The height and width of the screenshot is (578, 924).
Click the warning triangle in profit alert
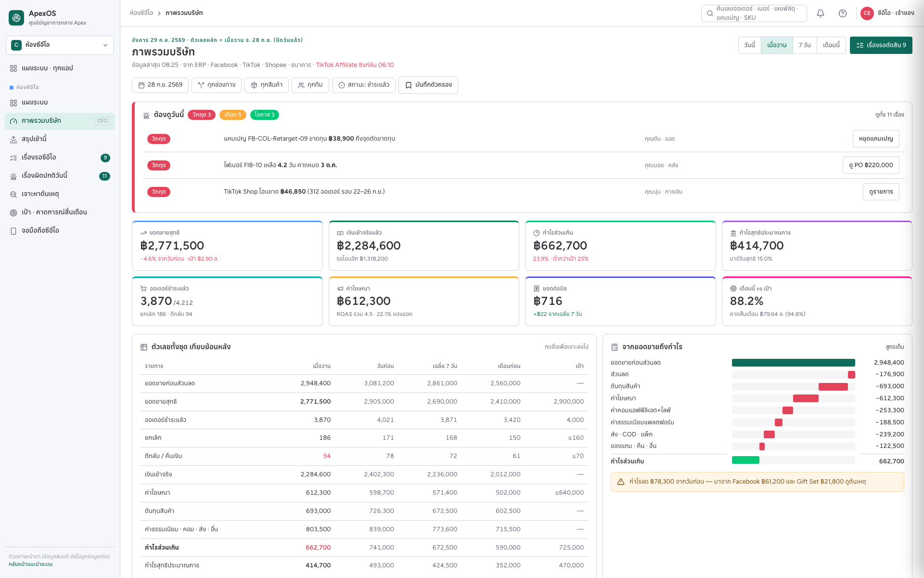621,482
